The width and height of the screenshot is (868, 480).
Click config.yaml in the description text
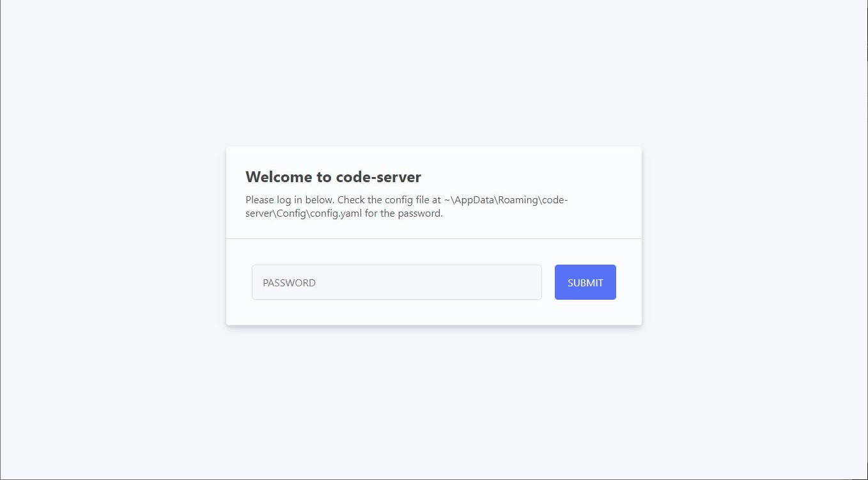click(336, 213)
